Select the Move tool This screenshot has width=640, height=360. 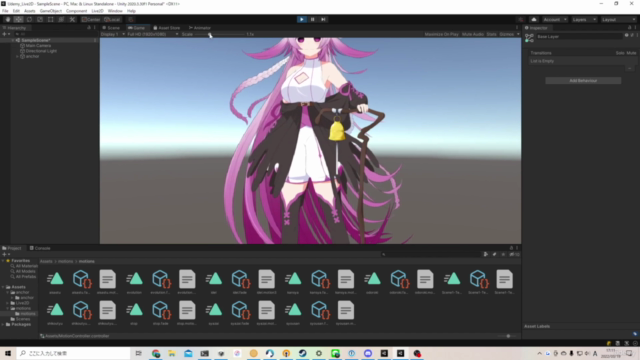coord(18,19)
